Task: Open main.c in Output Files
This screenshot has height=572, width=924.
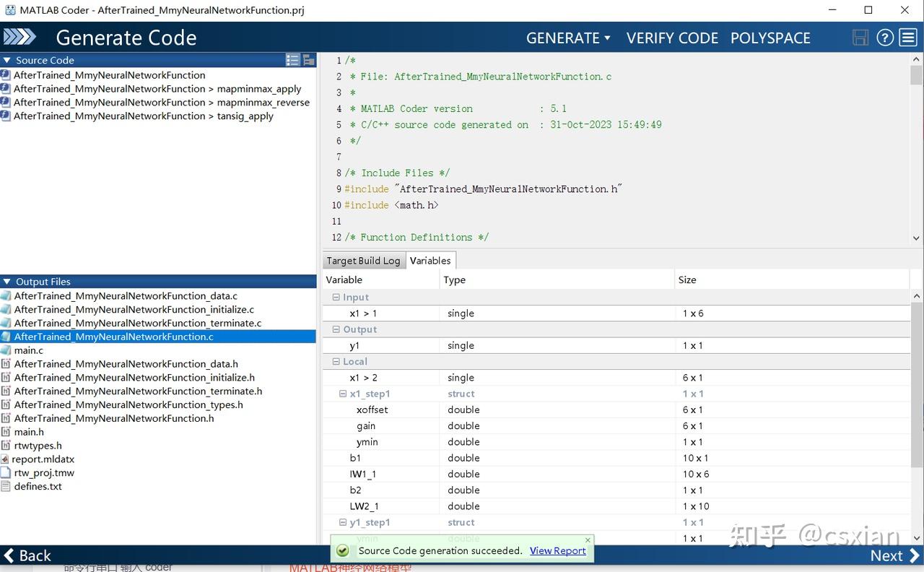Action: [29, 350]
